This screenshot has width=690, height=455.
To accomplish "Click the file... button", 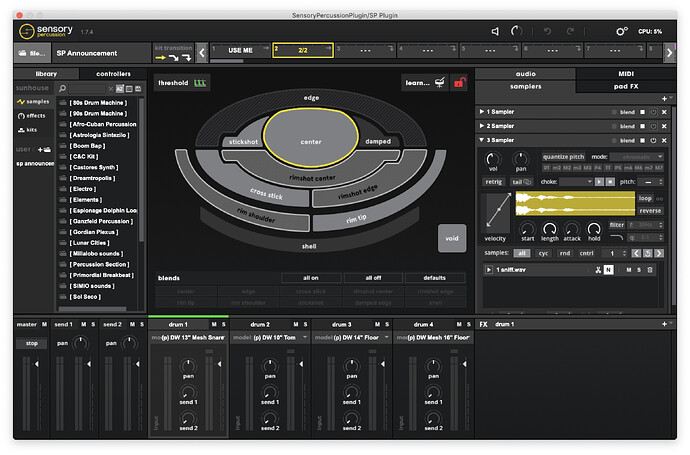I will point(33,53).
